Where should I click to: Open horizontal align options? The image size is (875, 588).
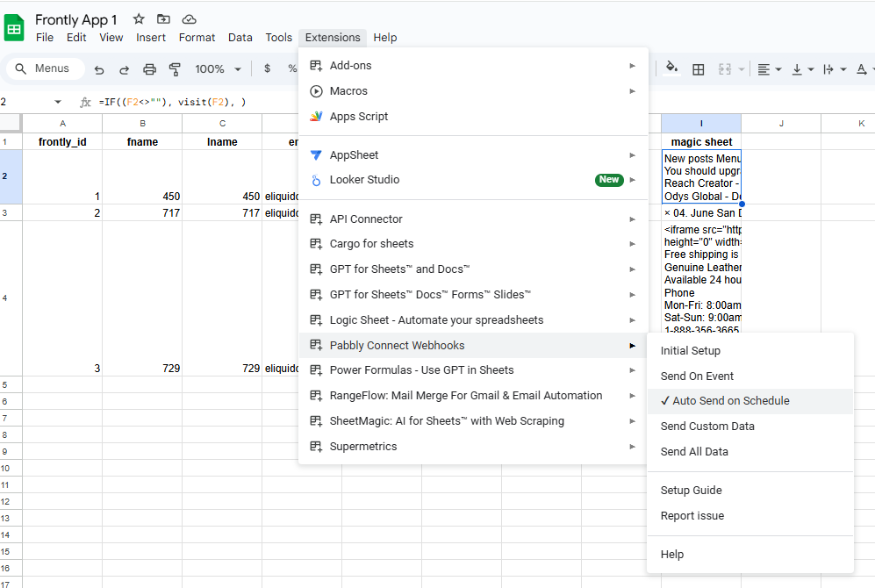769,69
